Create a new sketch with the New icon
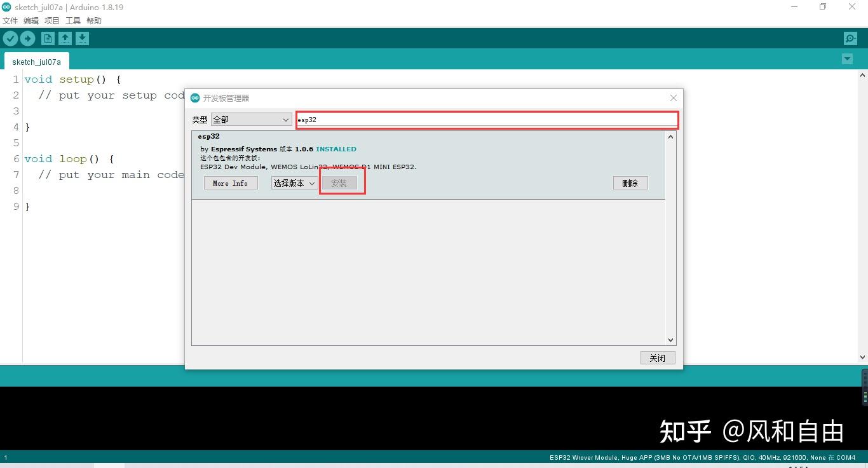 [48, 38]
